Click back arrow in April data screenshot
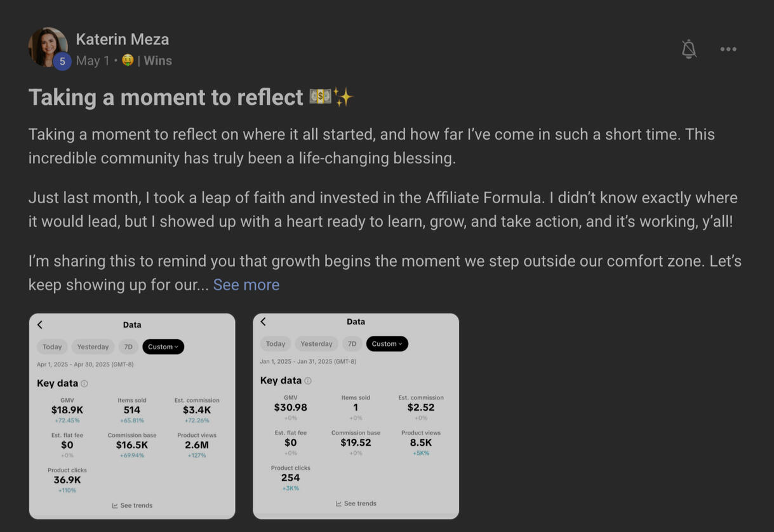Image resolution: width=774 pixels, height=532 pixels. (x=40, y=325)
